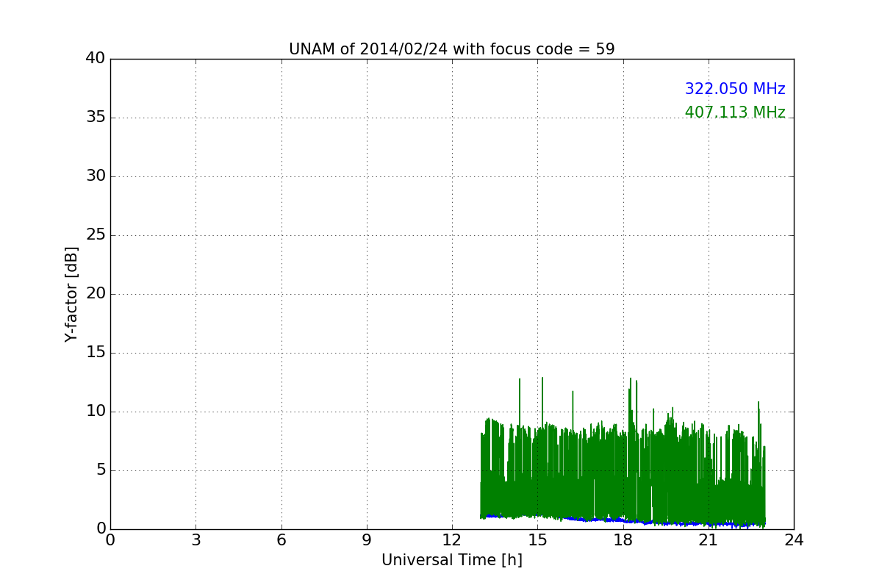Click the x-axis tick label '6'
The height and width of the screenshot is (588, 882).
point(281,540)
